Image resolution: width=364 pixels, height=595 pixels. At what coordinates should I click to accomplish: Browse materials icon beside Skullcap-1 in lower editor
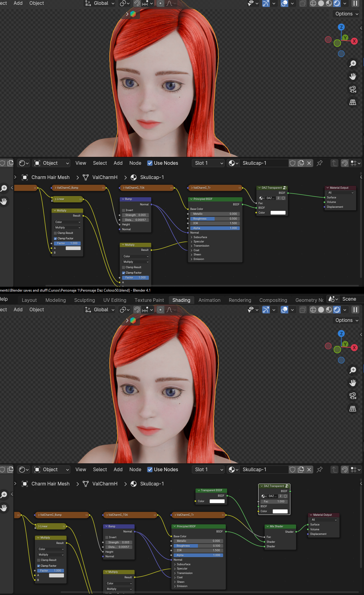click(233, 469)
